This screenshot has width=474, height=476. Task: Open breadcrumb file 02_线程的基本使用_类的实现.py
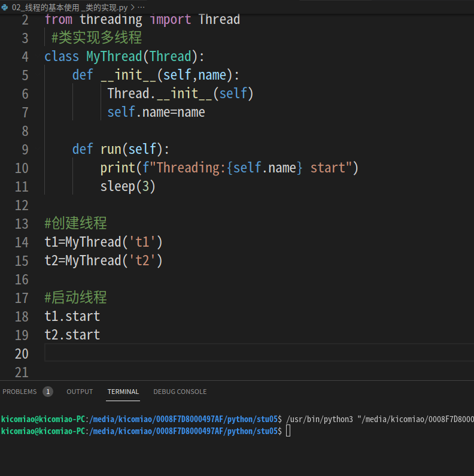[69, 8]
